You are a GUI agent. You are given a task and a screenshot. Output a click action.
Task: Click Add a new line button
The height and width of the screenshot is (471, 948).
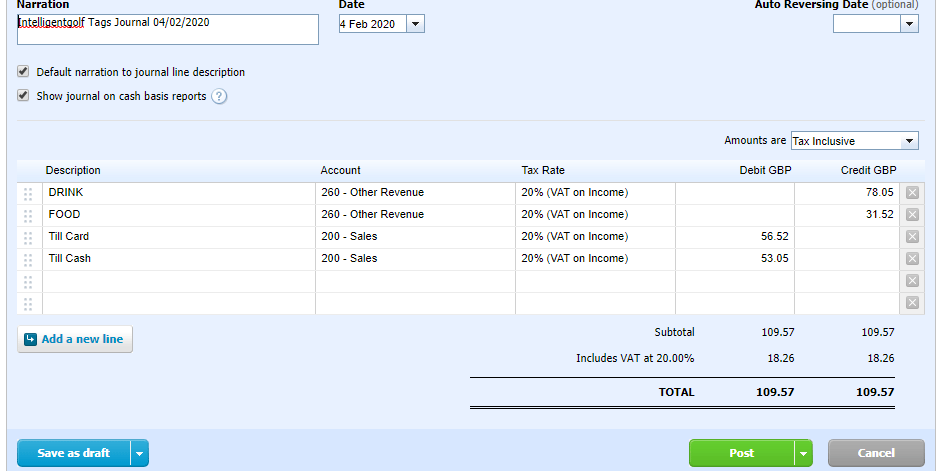pos(75,339)
